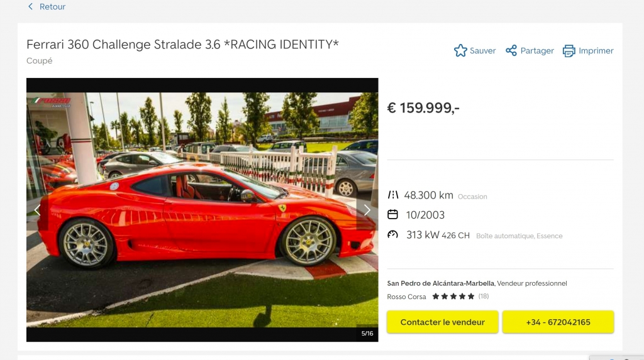The width and height of the screenshot is (644, 360).
Task: Click the calendar icon next to 10/2003
Action: (x=392, y=214)
